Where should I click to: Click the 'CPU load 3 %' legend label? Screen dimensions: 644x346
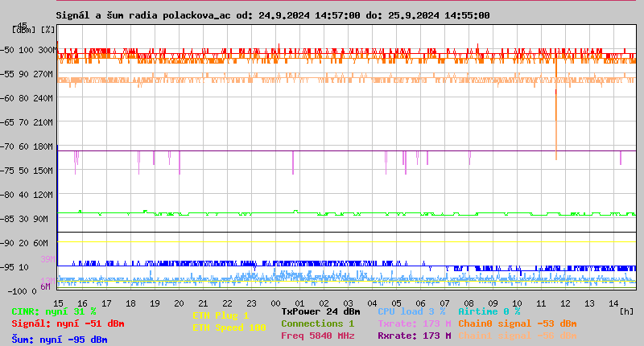pos(411,311)
